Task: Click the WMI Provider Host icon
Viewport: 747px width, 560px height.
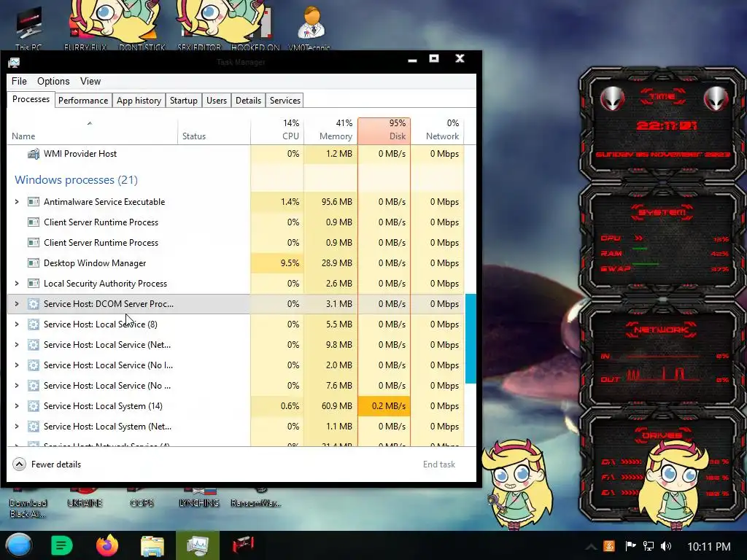Action: (34, 154)
